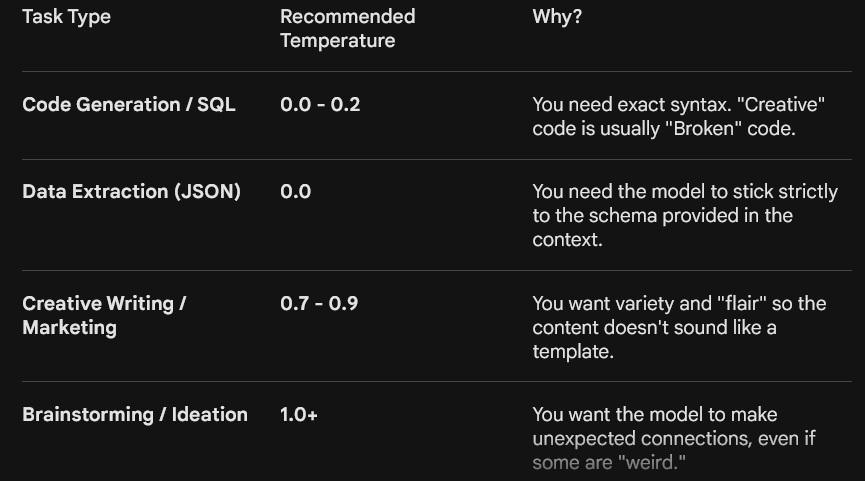Click the '0.0' temperature for Data Extraction

point(296,191)
